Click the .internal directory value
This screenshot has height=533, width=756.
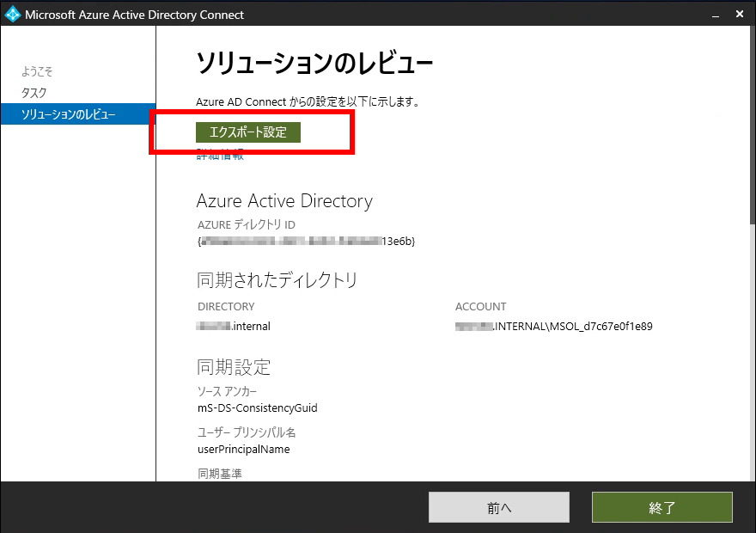click(x=234, y=326)
